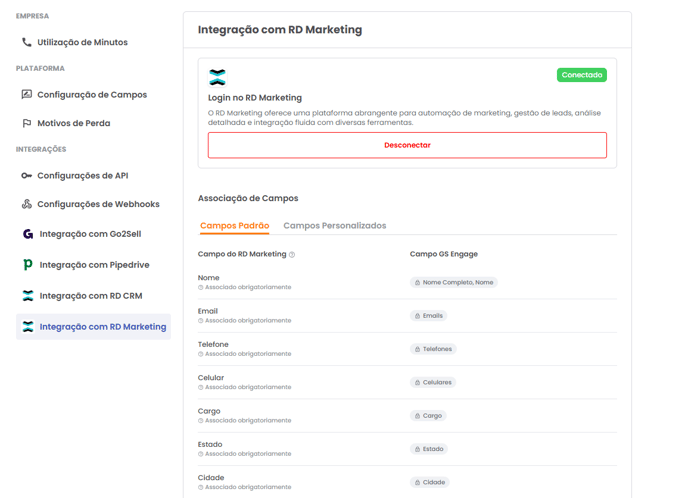Click the locked Nome Completo, Nome field chip
This screenshot has height=498, width=688.
point(453,283)
